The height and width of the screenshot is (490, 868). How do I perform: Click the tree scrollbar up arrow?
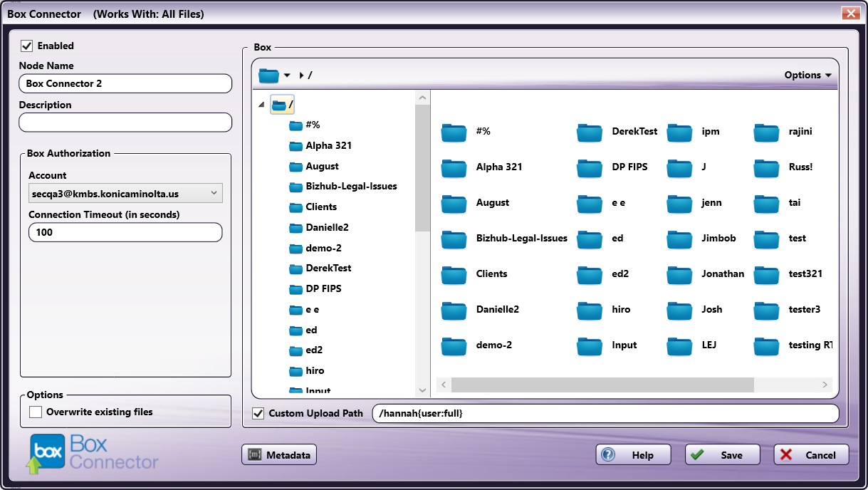click(x=423, y=98)
